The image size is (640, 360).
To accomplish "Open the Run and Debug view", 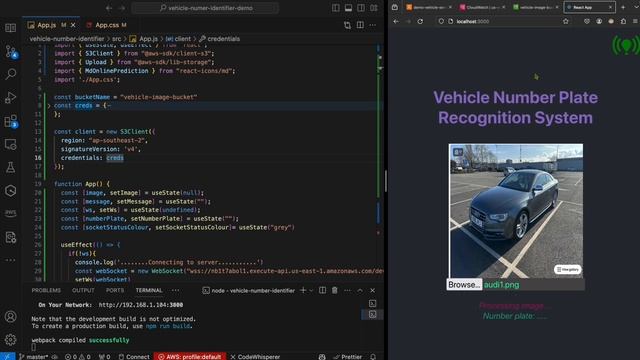I will tap(11, 98).
